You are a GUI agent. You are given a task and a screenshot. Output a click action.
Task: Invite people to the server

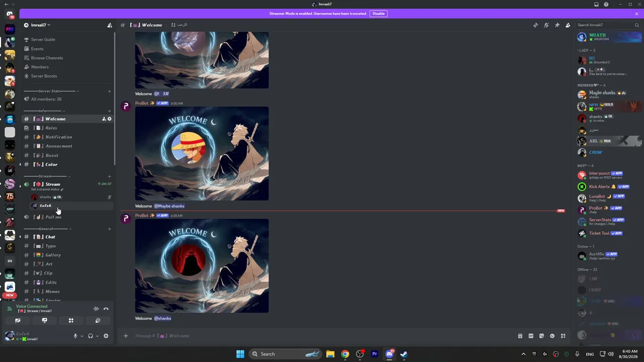click(x=110, y=25)
